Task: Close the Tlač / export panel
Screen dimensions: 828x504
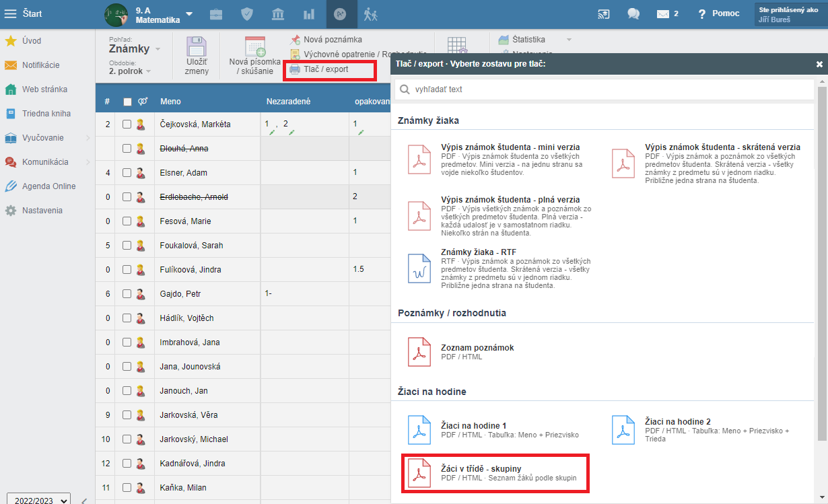Action: click(819, 64)
